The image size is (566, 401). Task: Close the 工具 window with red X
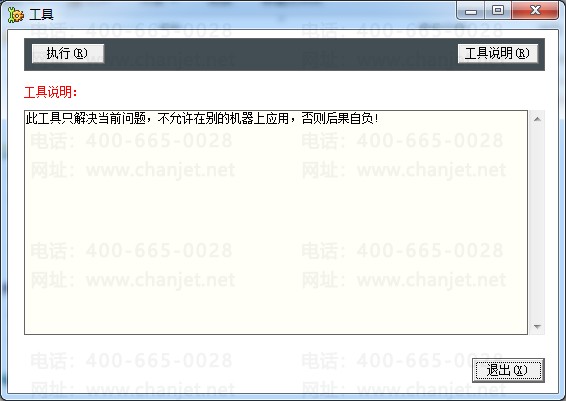[x=535, y=10]
